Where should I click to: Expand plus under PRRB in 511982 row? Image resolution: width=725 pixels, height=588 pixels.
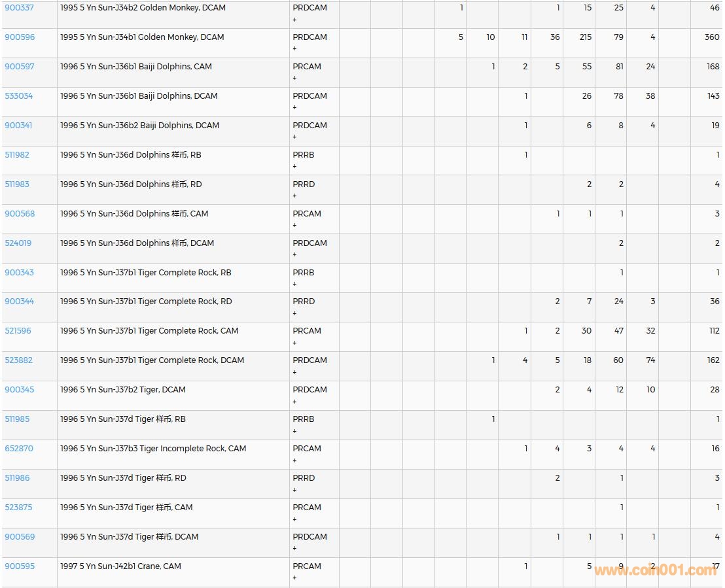(x=294, y=167)
